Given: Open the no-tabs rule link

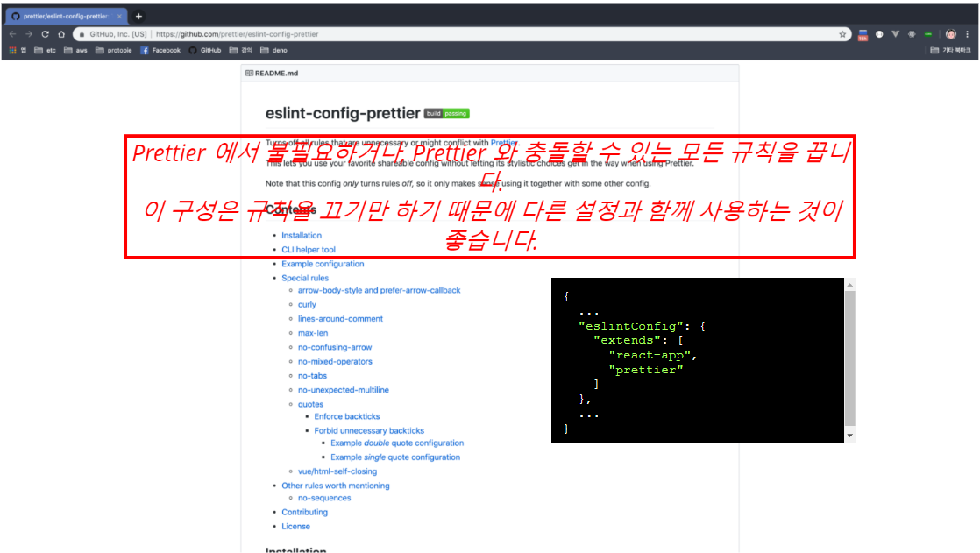Looking at the screenshot, I should (x=312, y=376).
